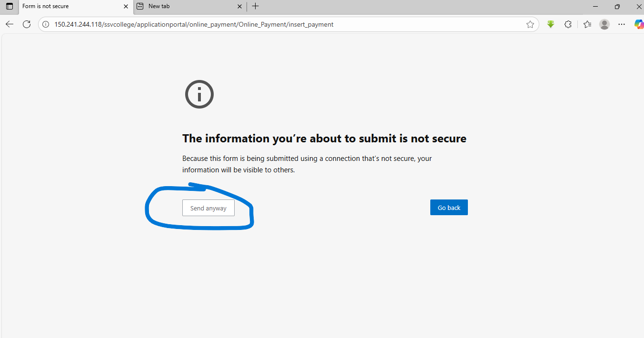Viewport: 644px width, 338px height.
Task: Click the address bar URL field
Action: tap(286, 24)
